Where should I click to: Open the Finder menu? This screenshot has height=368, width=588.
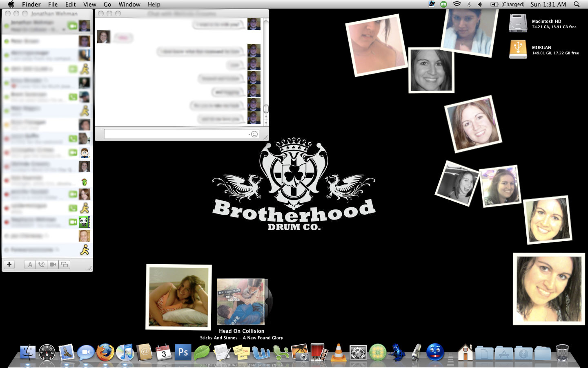point(31,4)
